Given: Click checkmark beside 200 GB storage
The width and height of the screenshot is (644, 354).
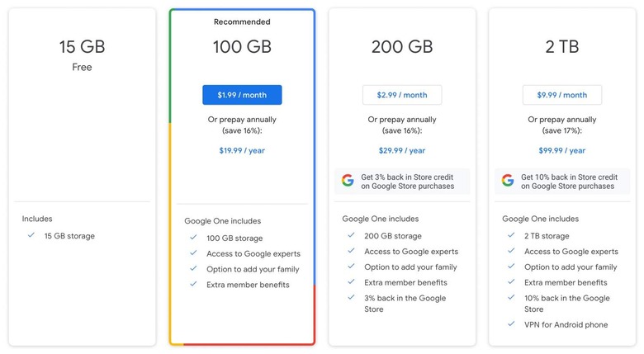Looking at the screenshot, I should pos(351,236).
